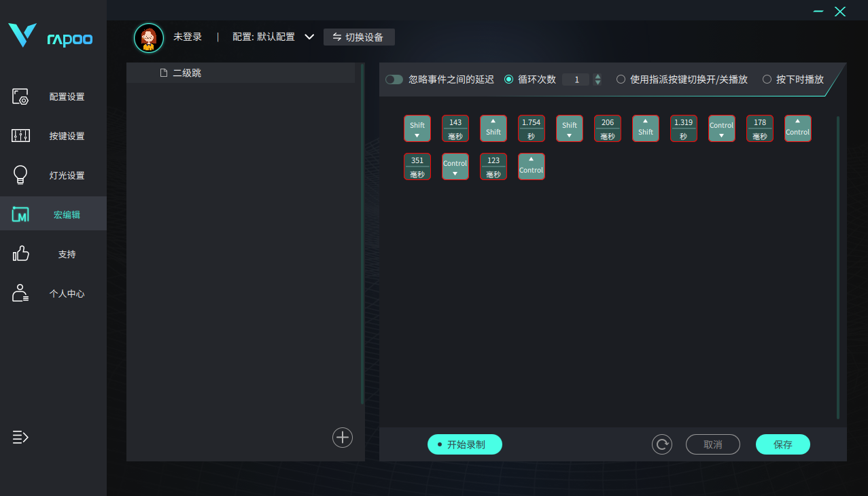Click the user avatar icon
The image size is (868, 496).
point(148,37)
